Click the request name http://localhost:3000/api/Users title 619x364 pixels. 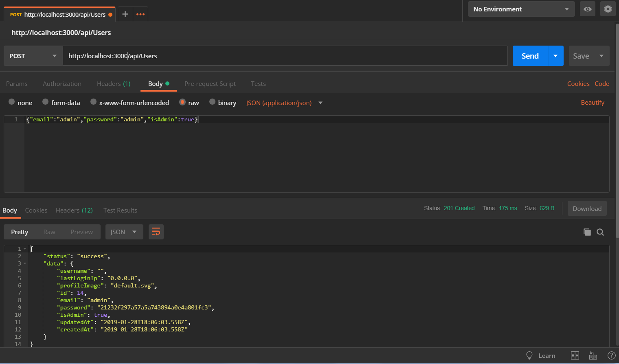61,33
